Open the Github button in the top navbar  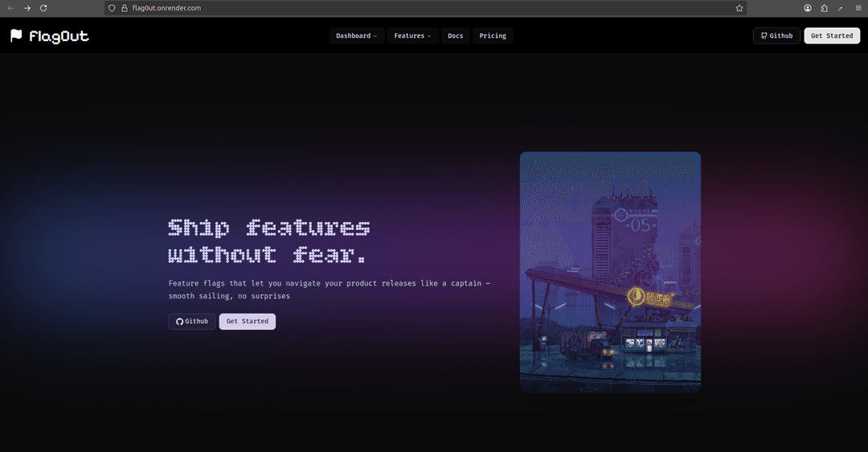[776, 35]
